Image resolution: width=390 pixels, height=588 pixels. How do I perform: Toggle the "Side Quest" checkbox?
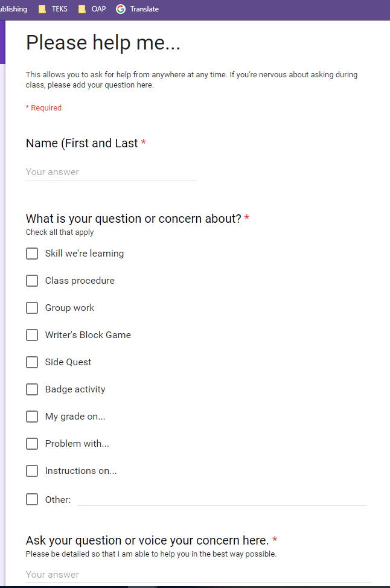[32, 362]
